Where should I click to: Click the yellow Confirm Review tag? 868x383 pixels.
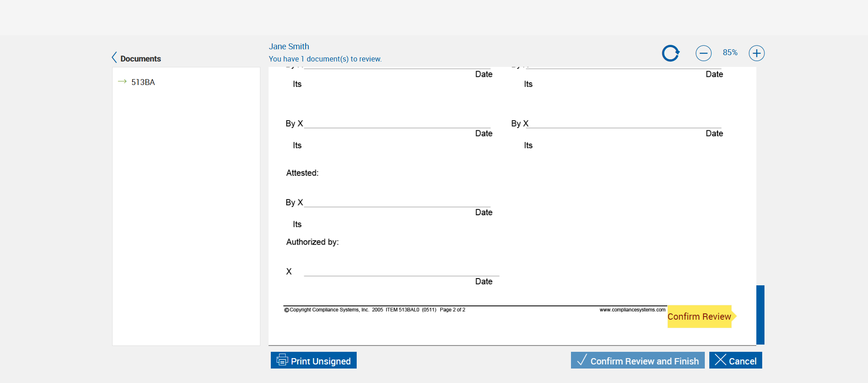point(699,317)
